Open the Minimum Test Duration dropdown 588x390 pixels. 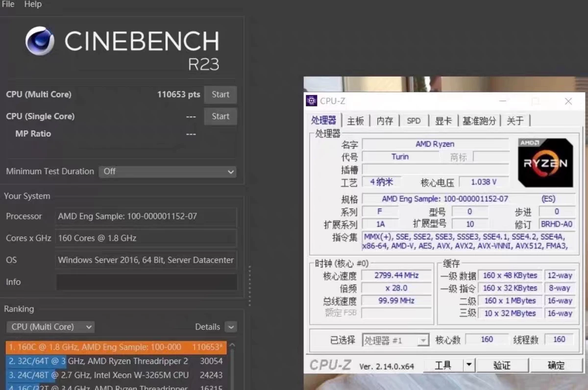[168, 171]
